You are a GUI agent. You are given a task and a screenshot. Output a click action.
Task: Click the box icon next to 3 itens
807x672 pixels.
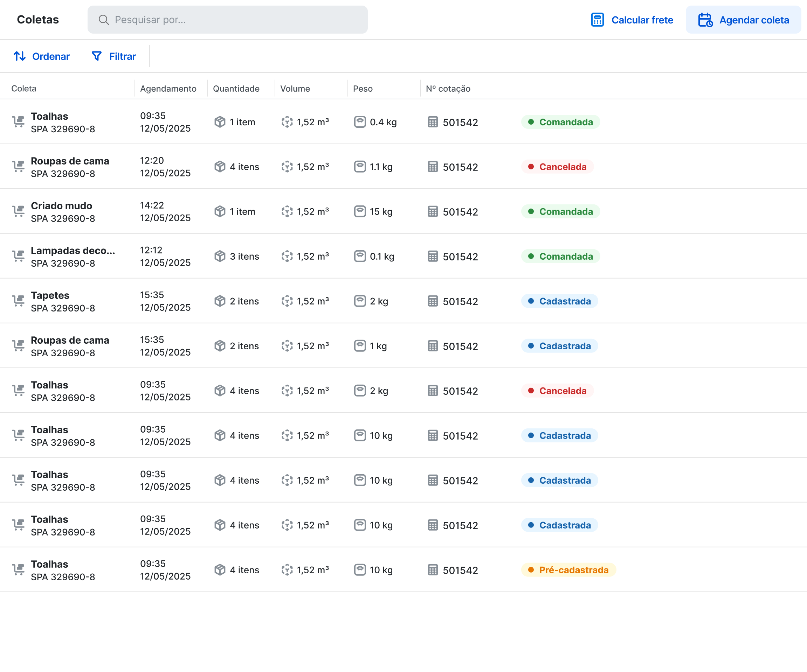[220, 256]
